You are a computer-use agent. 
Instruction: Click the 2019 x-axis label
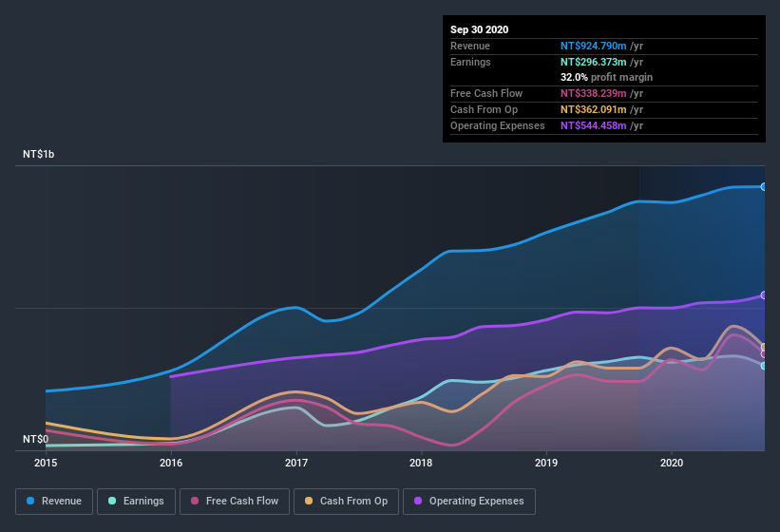click(x=546, y=463)
